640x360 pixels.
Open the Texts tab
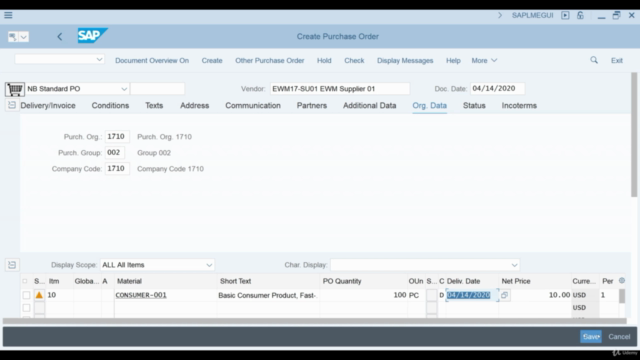coord(154,106)
